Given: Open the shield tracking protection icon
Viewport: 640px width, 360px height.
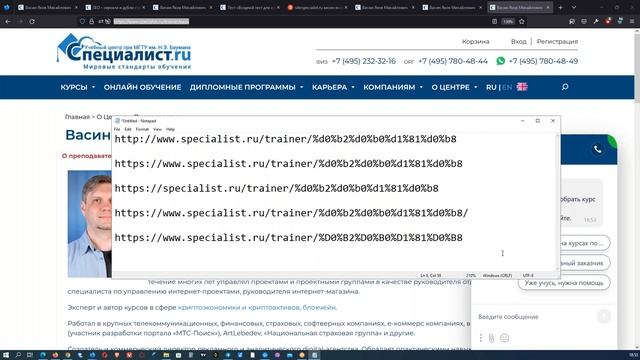Looking at the screenshot, I should (x=82, y=21).
